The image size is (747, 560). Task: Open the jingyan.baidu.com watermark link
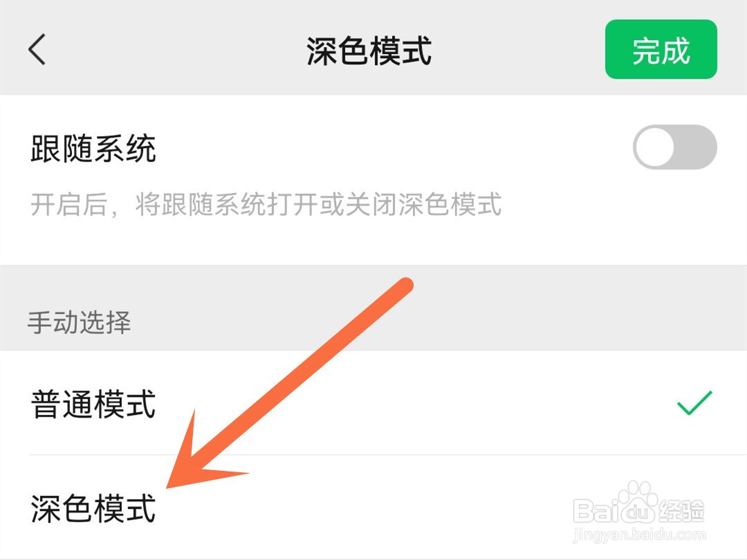coord(639,534)
